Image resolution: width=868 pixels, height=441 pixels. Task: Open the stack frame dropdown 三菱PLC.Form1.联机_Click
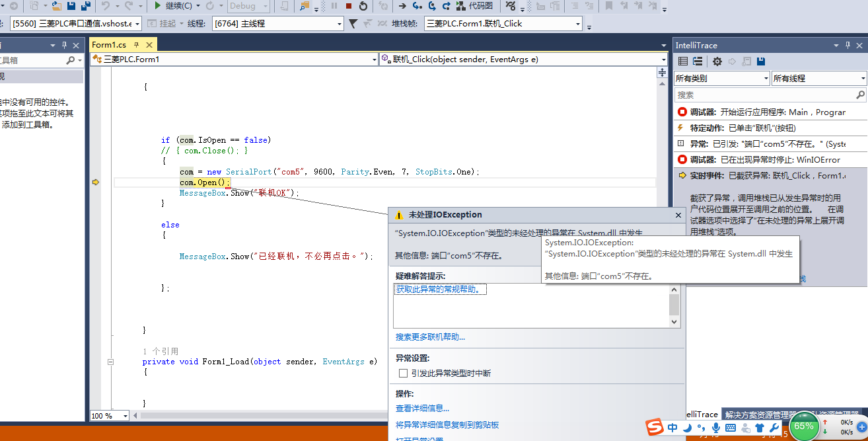coord(503,24)
